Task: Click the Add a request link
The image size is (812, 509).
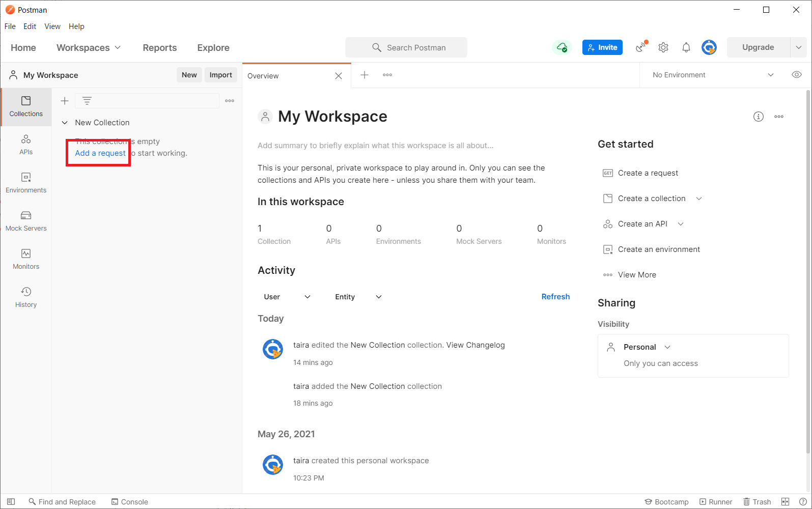Action: [100, 153]
